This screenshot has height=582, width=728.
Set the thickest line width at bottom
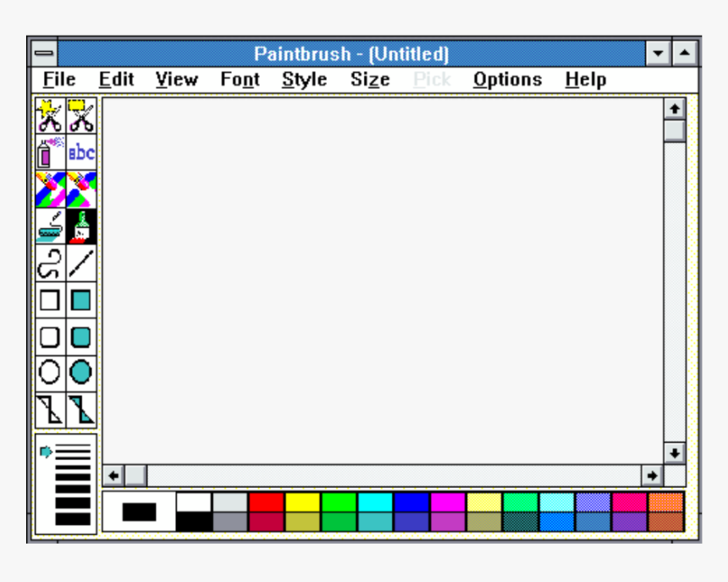coord(73,518)
